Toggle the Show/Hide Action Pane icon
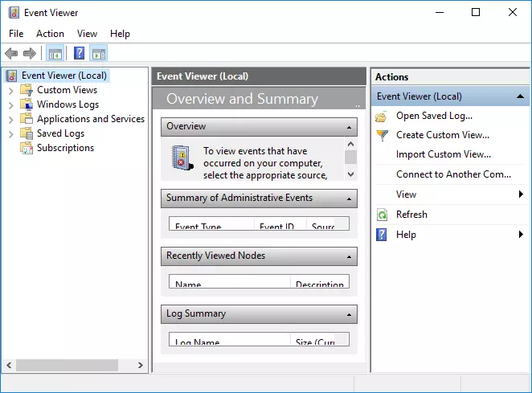The image size is (532, 393). point(99,54)
